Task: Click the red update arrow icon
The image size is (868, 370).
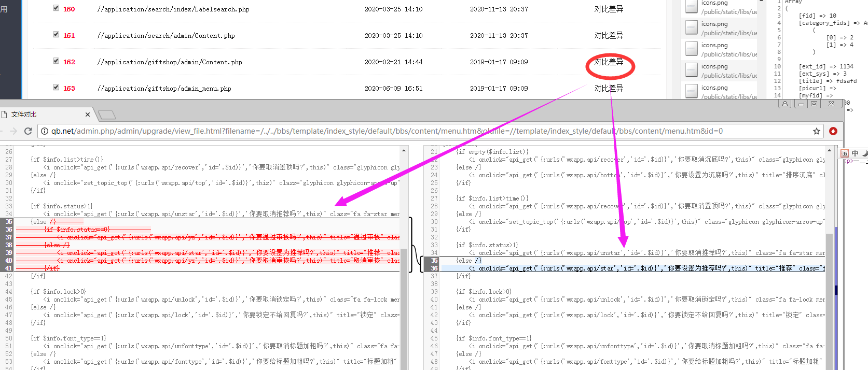Action: 833,131
